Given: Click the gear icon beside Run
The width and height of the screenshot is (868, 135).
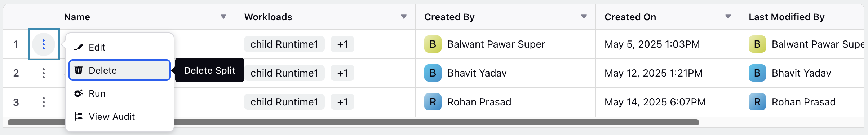Looking at the screenshot, I should pyautogui.click(x=79, y=93).
